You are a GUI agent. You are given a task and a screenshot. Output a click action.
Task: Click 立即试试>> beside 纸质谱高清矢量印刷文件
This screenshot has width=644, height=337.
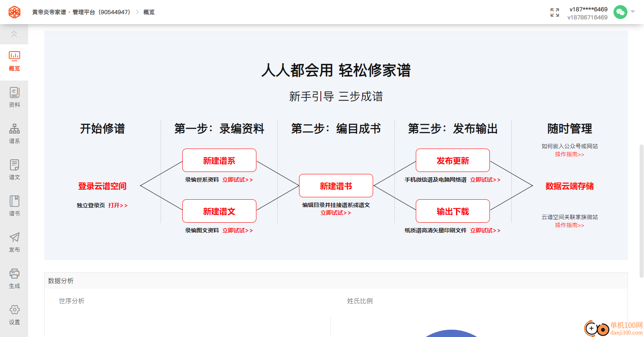[485, 230]
